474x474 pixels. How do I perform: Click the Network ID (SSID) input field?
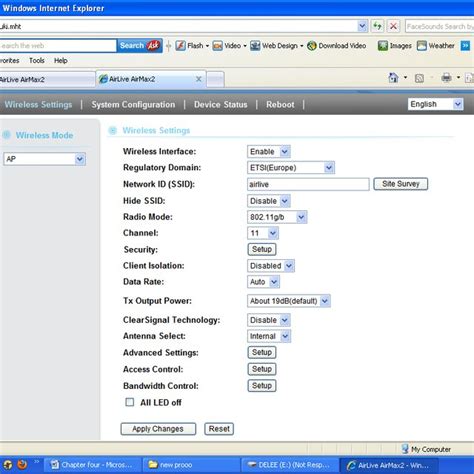(308, 184)
